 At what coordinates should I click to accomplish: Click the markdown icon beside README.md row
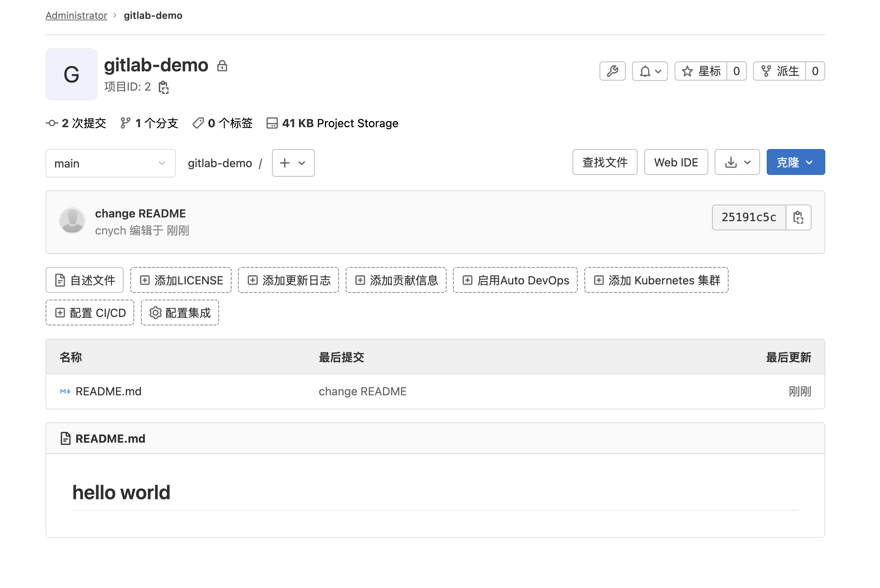click(65, 392)
